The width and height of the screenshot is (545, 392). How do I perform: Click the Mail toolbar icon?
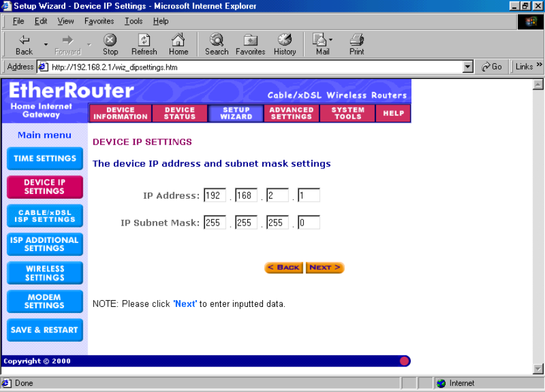click(x=319, y=40)
